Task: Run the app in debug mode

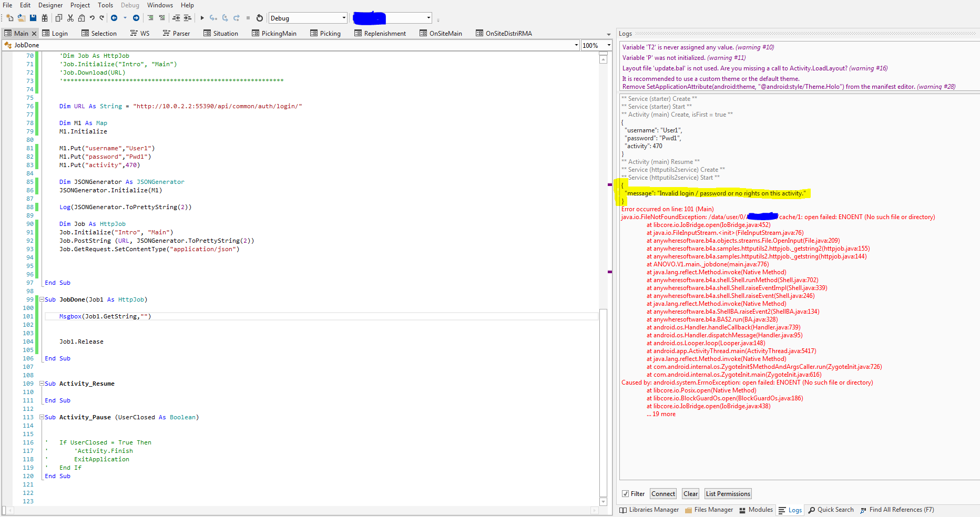Action: point(202,17)
